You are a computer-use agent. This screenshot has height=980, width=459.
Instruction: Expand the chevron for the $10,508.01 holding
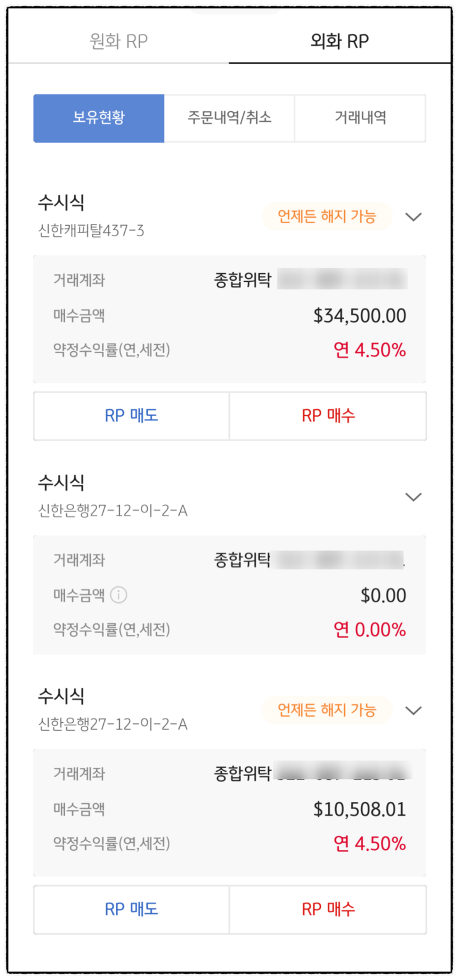[413, 710]
